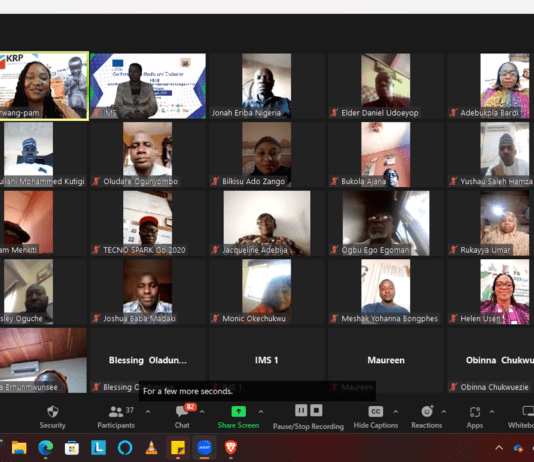Expand the Chat options arrow

[x=202, y=412]
